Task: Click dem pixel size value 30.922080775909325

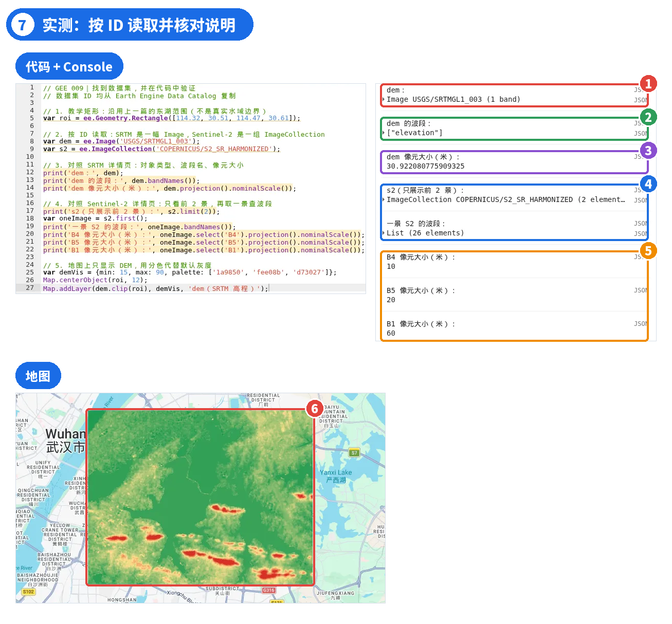Action: (425, 166)
